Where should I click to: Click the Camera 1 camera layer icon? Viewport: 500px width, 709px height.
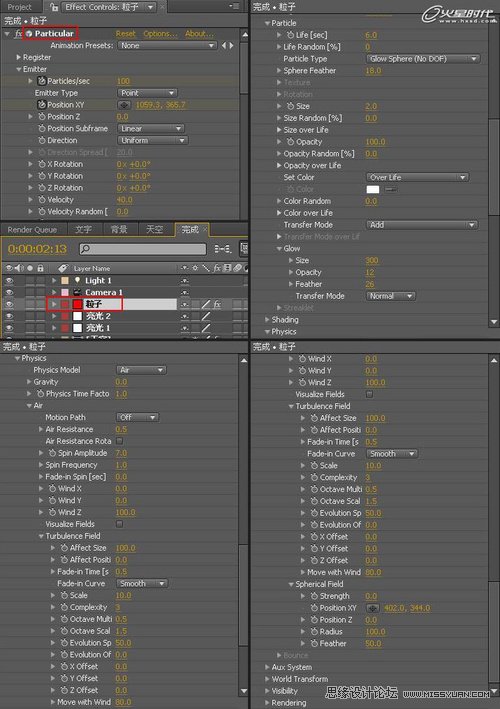pos(77,292)
